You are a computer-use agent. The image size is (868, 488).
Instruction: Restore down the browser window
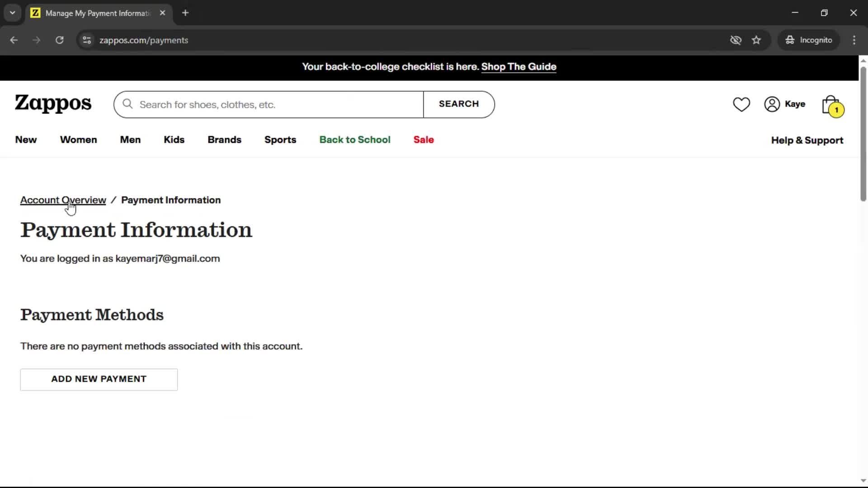[824, 13]
